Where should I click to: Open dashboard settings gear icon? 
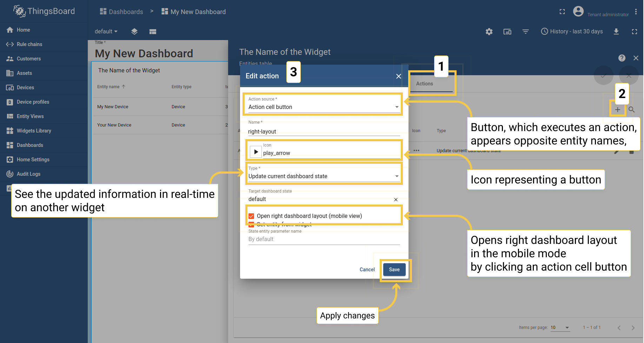point(489,32)
